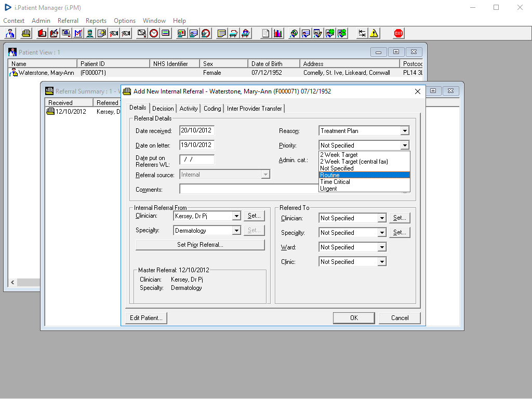532x399 pixels.
Task: Click the Set Prior Referral button
Action: [x=200, y=245]
